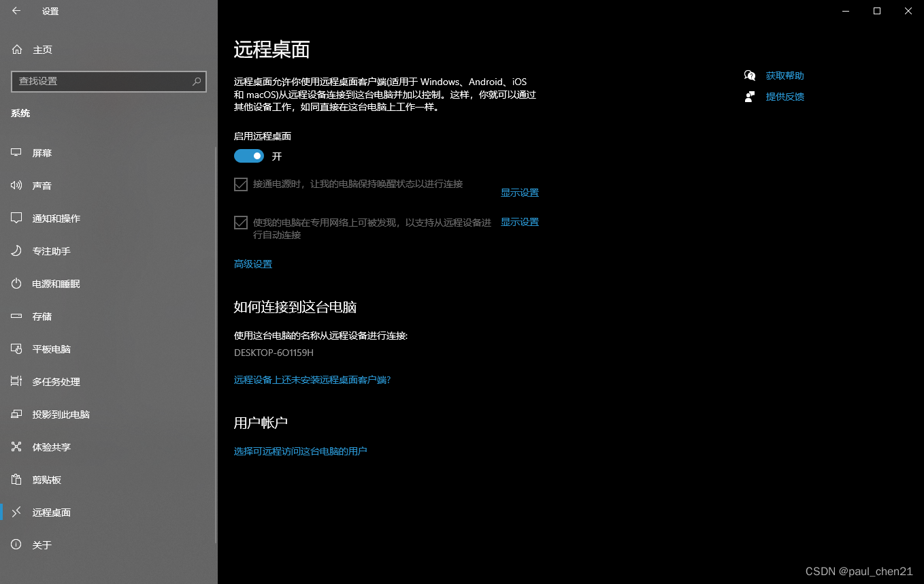Select the 存储 (Storage) icon
924x584 pixels.
(x=16, y=316)
